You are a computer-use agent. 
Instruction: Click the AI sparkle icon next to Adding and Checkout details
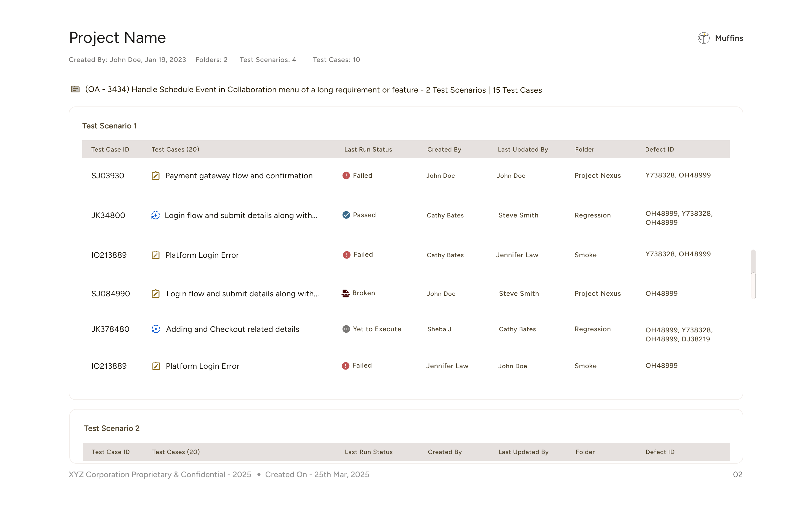coord(155,329)
